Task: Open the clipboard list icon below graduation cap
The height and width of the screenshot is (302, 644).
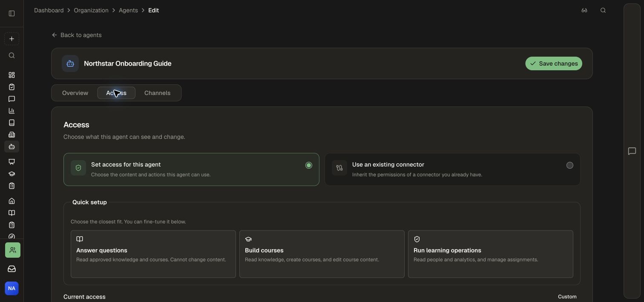Action: (x=11, y=186)
